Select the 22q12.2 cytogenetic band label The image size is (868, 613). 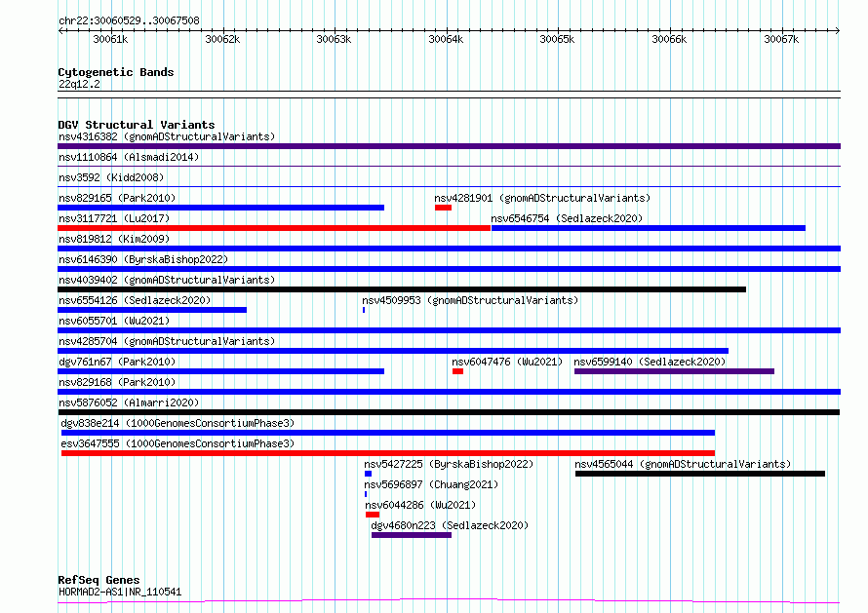point(79,84)
